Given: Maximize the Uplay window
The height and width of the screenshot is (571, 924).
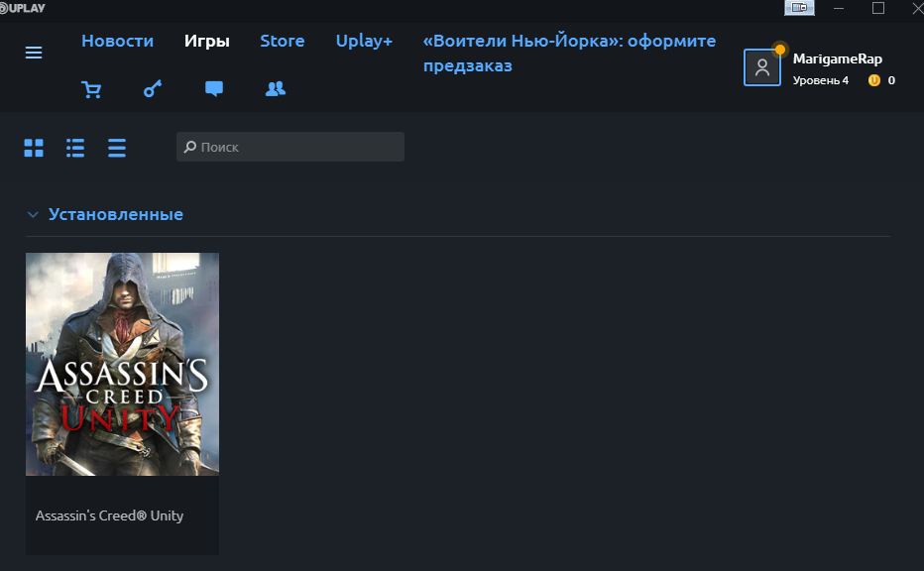Looking at the screenshot, I should [878, 8].
